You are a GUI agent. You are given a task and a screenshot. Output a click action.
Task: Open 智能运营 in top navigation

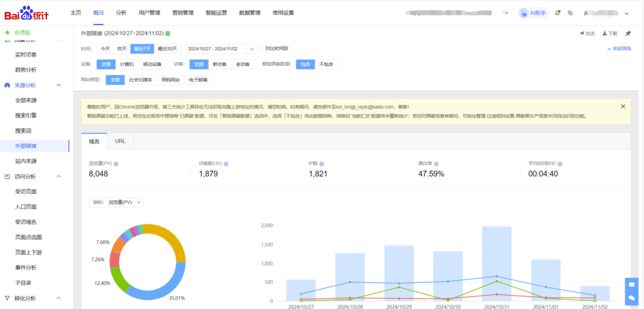tap(216, 13)
